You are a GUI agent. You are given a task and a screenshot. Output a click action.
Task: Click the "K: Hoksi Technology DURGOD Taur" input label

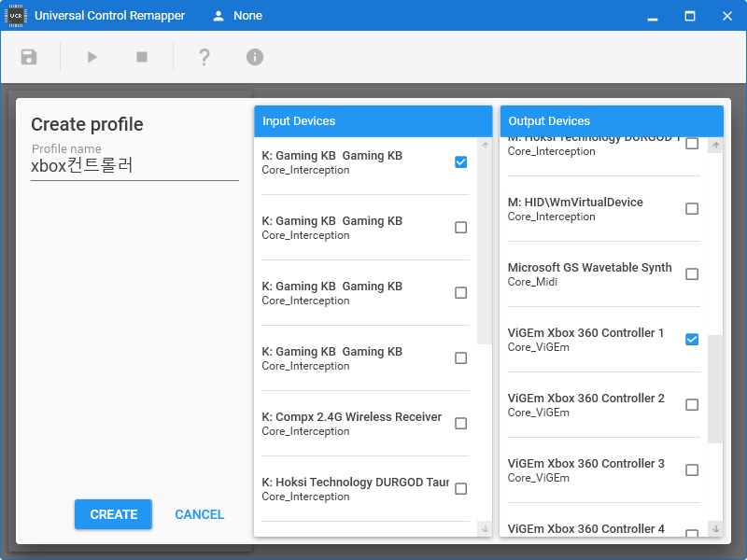(x=356, y=482)
